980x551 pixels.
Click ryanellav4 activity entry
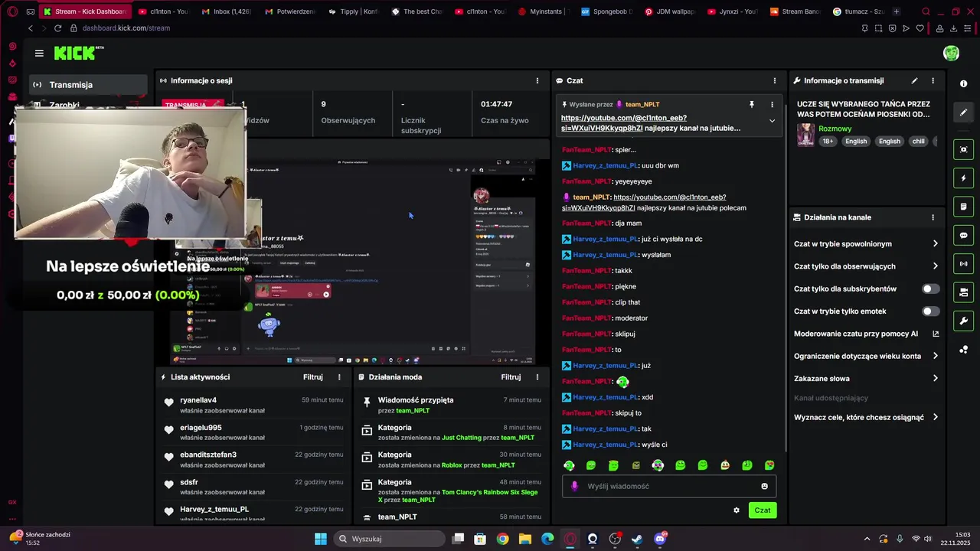pos(253,405)
